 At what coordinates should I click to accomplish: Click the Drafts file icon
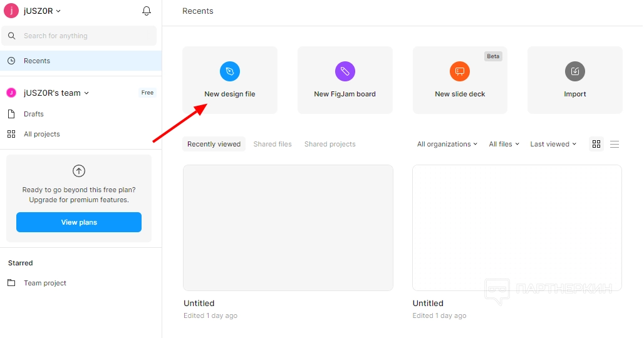pos(11,114)
